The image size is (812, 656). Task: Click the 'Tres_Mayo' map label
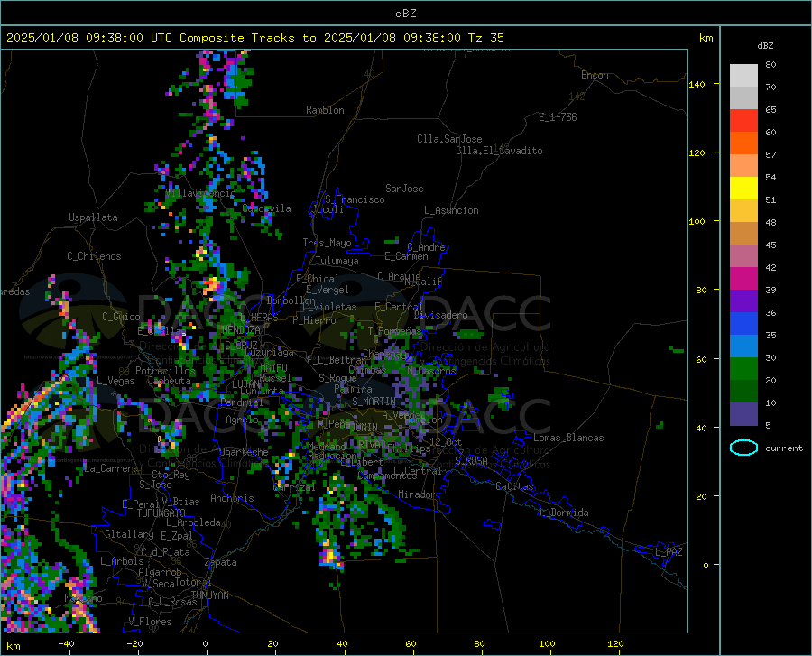(327, 243)
